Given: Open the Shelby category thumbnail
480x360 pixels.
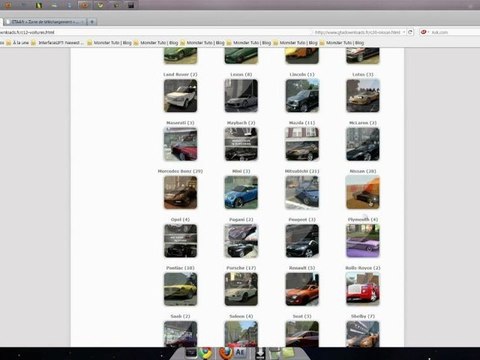Looking at the screenshot, I should [x=363, y=334].
